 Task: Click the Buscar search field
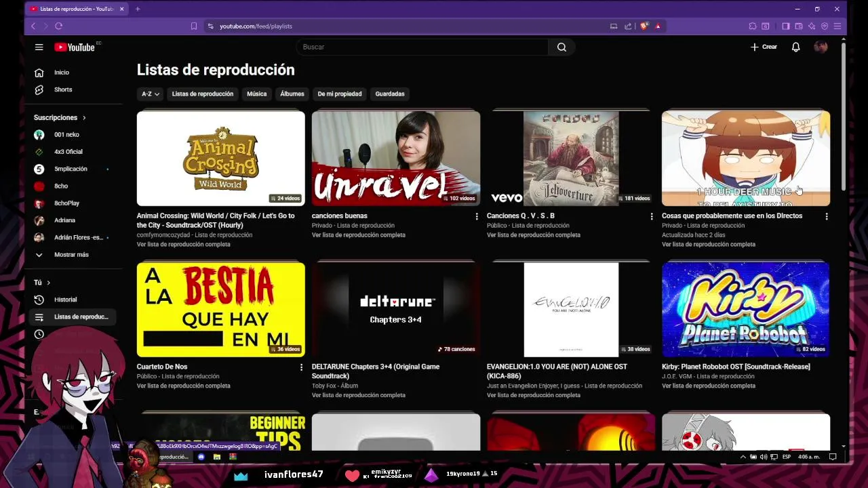422,47
